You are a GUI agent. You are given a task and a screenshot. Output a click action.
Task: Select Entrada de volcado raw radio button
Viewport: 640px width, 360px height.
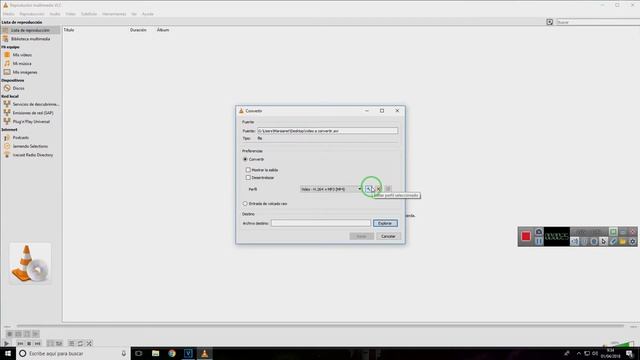pos(245,203)
